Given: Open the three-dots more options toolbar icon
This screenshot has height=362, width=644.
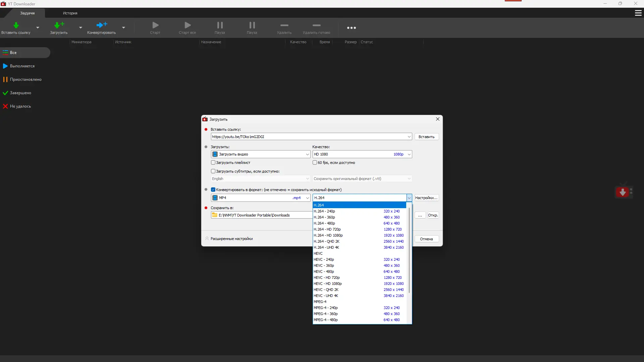Looking at the screenshot, I should [351, 28].
